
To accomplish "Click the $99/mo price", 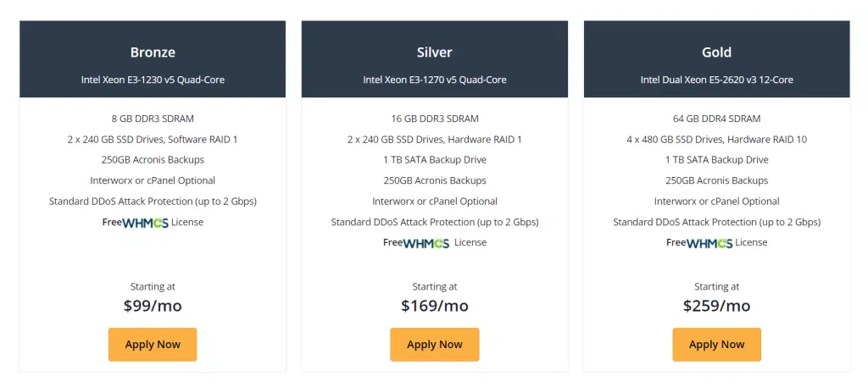I will pyautogui.click(x=153, y=306).
